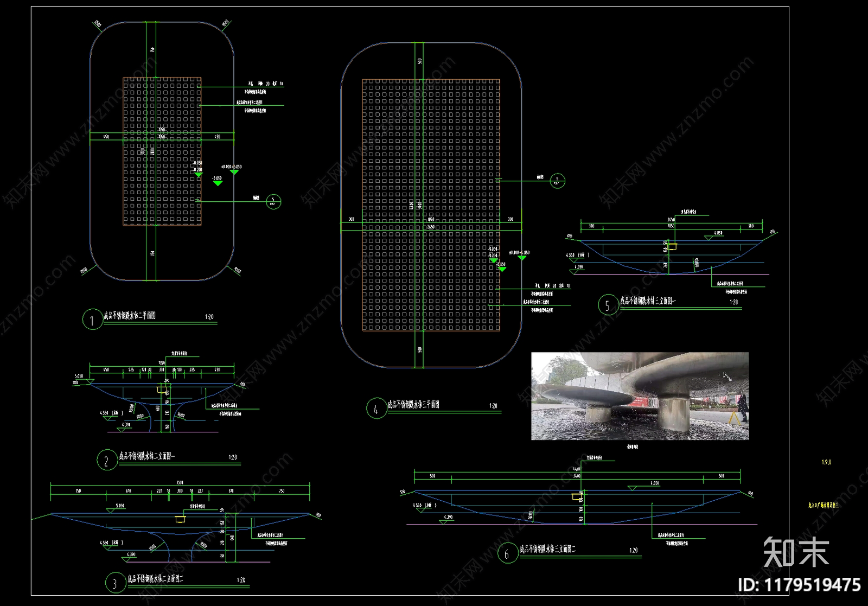The image size is (868, 606).
Task: Pick the yellow drain symbol in elevation drawing 3
Action: click(180, 519)
